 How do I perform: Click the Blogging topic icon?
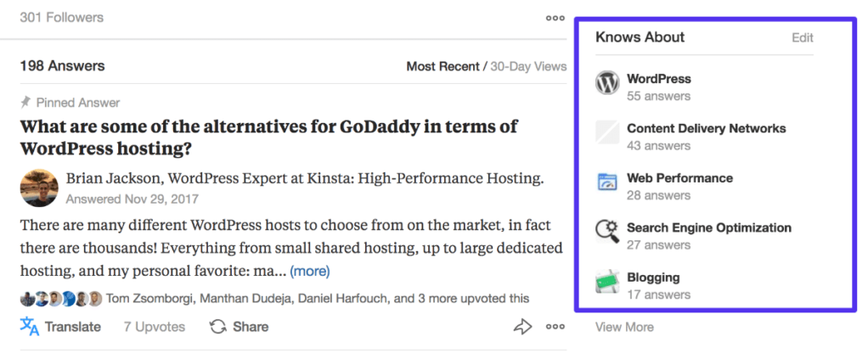pyautogui.click(x=607, y=281)
